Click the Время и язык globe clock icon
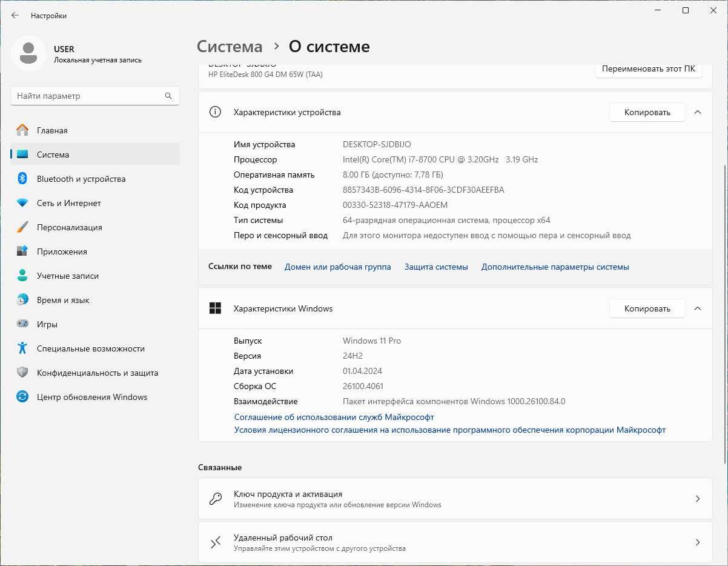Image resolution: width=728 pixels, height=566 pixels. pyautogui.click(x=22, y=300)
